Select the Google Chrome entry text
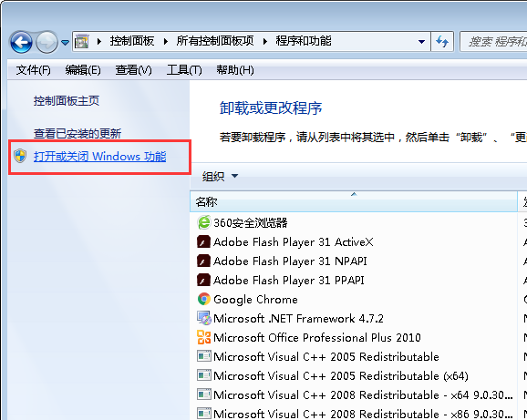The height and width of the screenshot is (420, 527). tap(255, 300)
